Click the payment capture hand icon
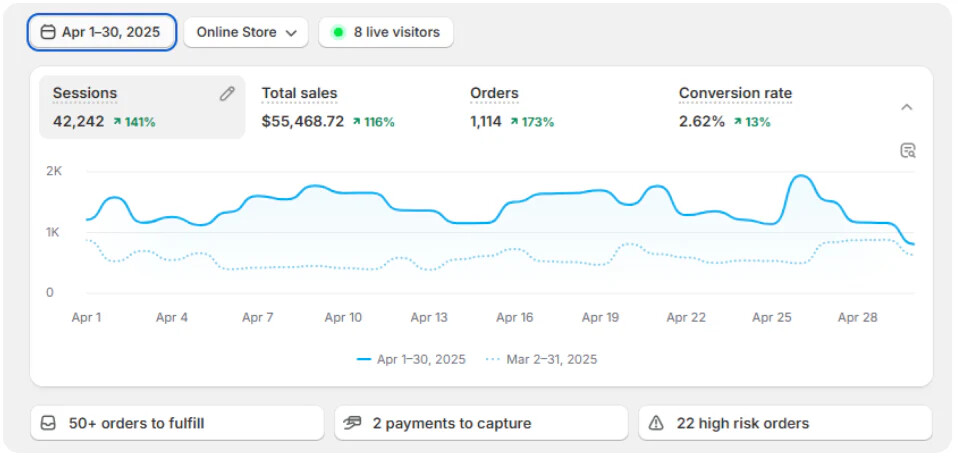This screenshot has height=457, width=958. tap(352, 423)
